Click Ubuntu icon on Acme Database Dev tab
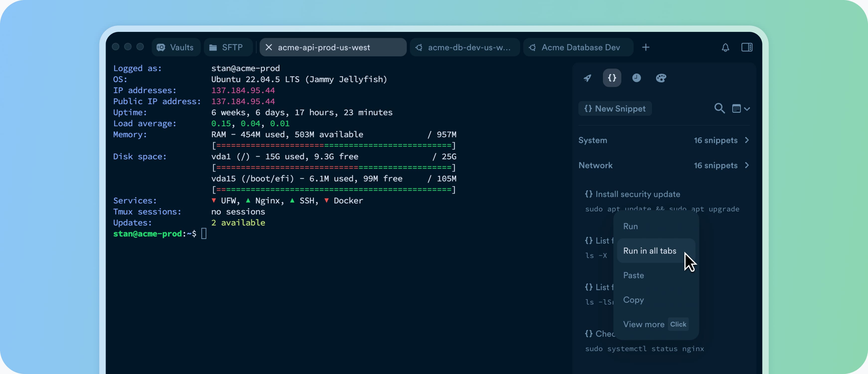 532,48
